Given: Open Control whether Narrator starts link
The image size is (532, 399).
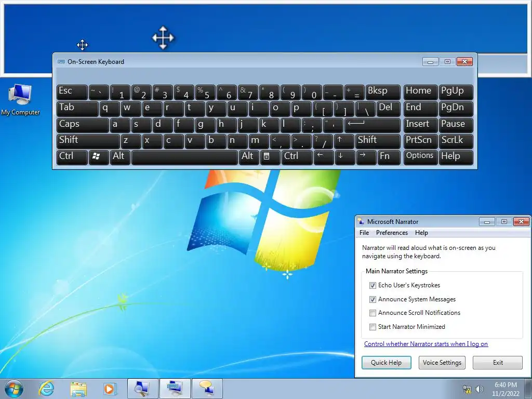Looking at the screenshot, I should (426, 344).
